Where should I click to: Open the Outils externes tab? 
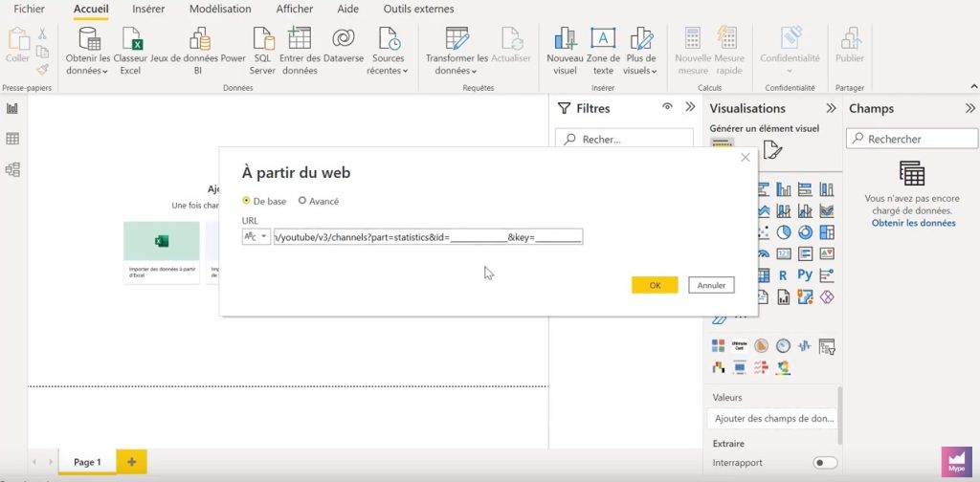(x=419, y=10)
